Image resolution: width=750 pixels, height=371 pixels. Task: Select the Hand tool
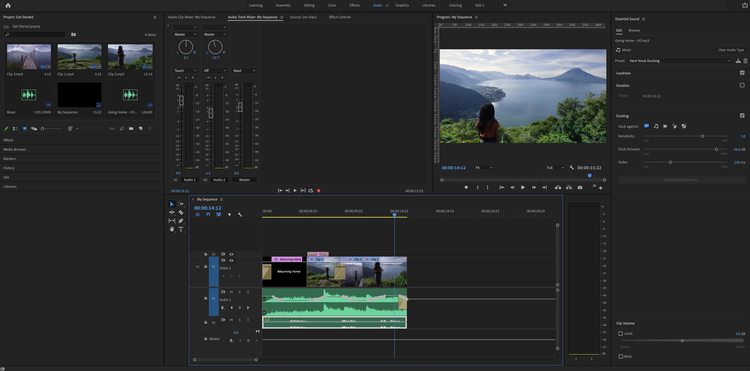pyautogui.click(x=172, y=229)
